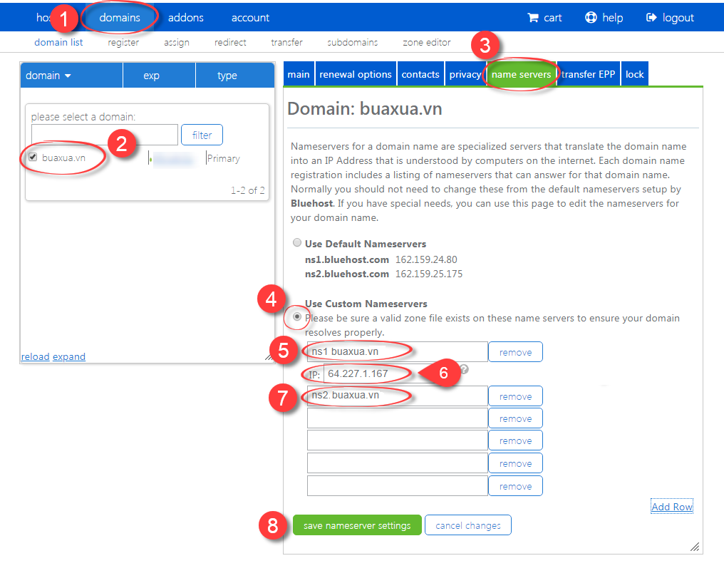Switch to the transfer EPP tab
Screen dimensions: 724x588
coord(589,74)
